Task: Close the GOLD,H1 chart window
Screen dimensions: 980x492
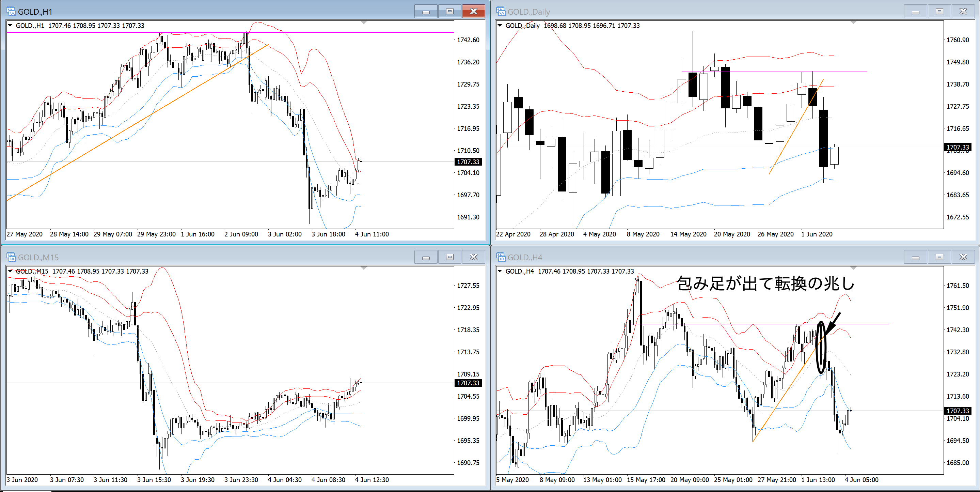Action: click(473, 12)
